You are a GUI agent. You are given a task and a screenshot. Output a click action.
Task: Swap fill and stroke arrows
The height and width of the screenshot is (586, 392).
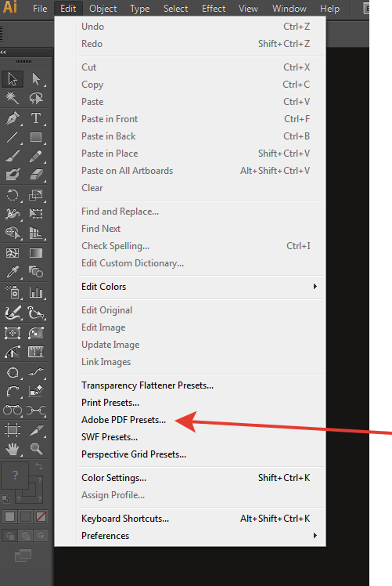[x=39, y=465]
